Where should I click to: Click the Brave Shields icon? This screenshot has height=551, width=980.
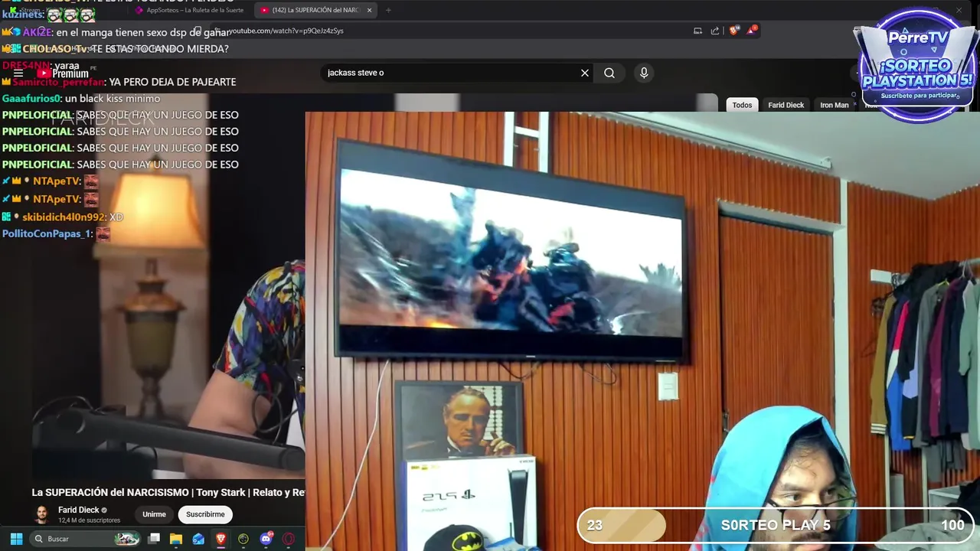[x=734, y=31]
